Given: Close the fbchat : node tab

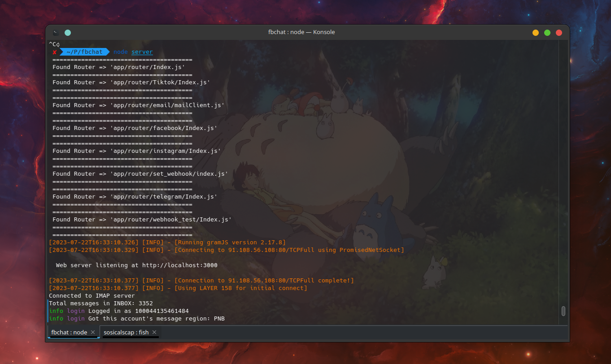Looking at the screenshot, I should click(93, 332).
